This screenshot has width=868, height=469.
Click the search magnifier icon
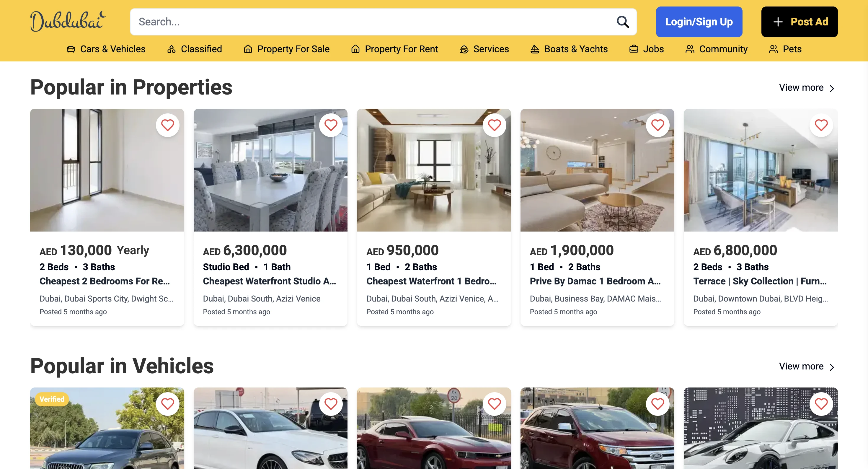(x=622, y=22)
